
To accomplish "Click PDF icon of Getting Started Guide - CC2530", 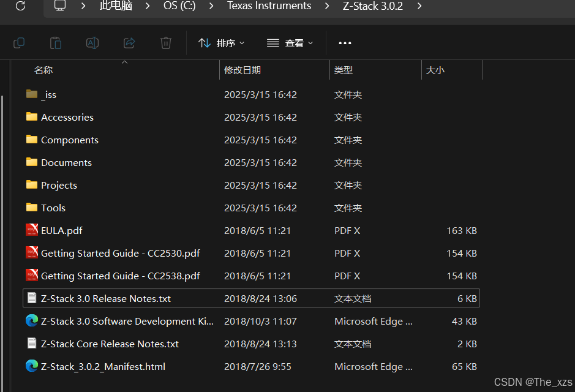I will coord(32,252).
